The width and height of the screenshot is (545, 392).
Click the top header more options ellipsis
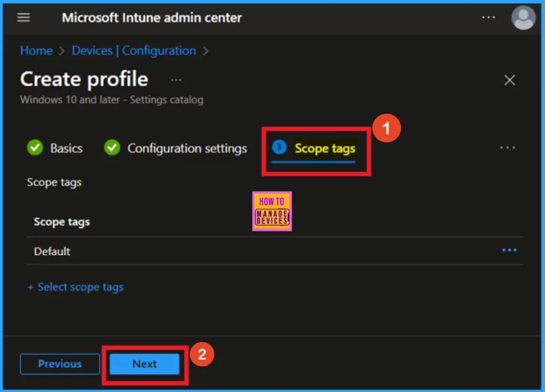click(488, 18)
